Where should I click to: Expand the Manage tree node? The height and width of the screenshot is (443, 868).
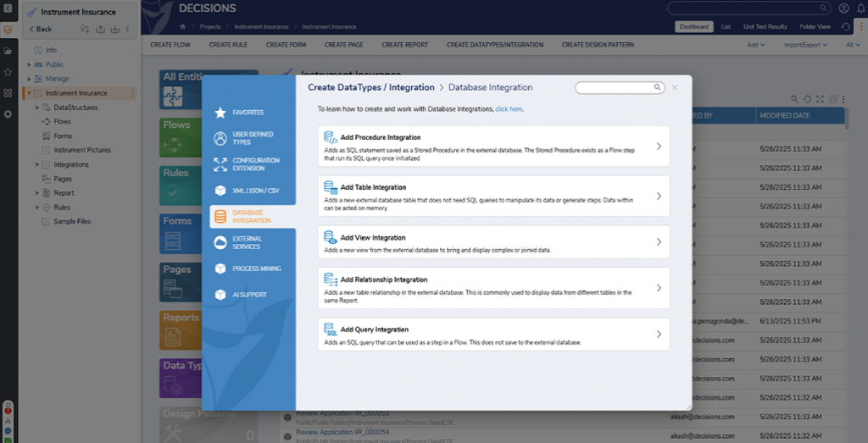pyautogui.click(x=30, y=79)
